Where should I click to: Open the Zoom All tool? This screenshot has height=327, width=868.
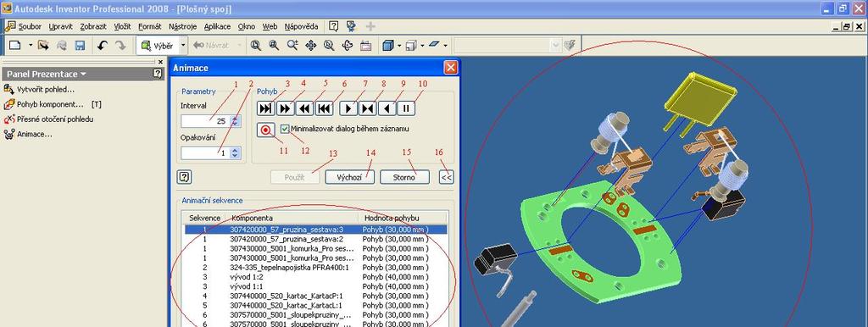255,46
